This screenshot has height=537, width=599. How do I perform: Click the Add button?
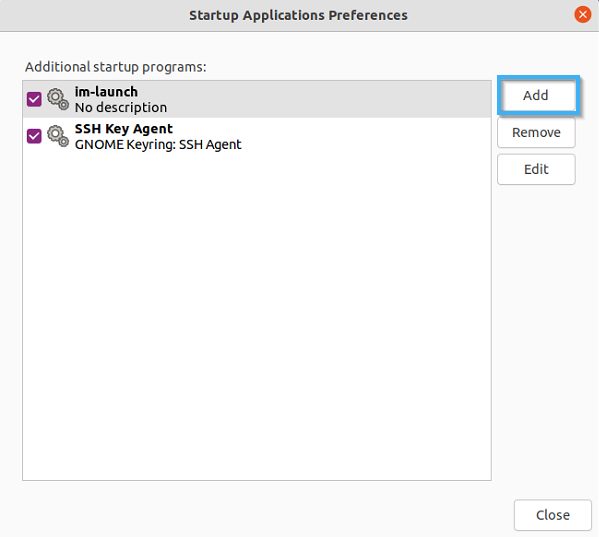536,95
